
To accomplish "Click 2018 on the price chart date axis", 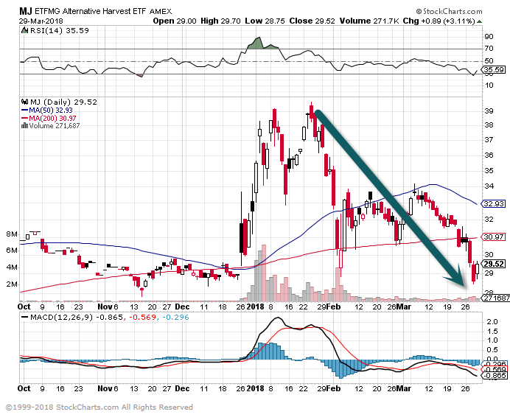I will (255, 307).
